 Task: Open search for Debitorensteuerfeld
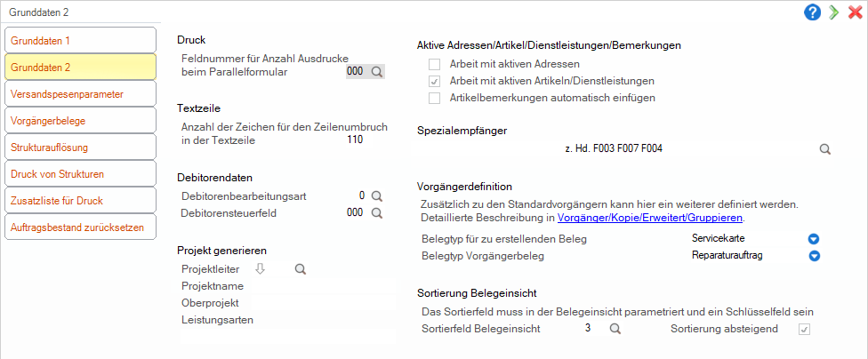[x=376, y=212]
